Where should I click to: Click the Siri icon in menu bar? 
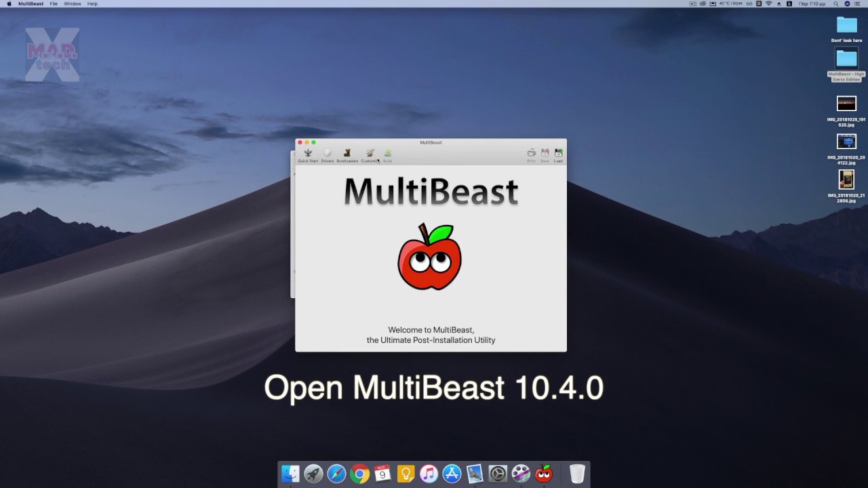click(847, 3)
